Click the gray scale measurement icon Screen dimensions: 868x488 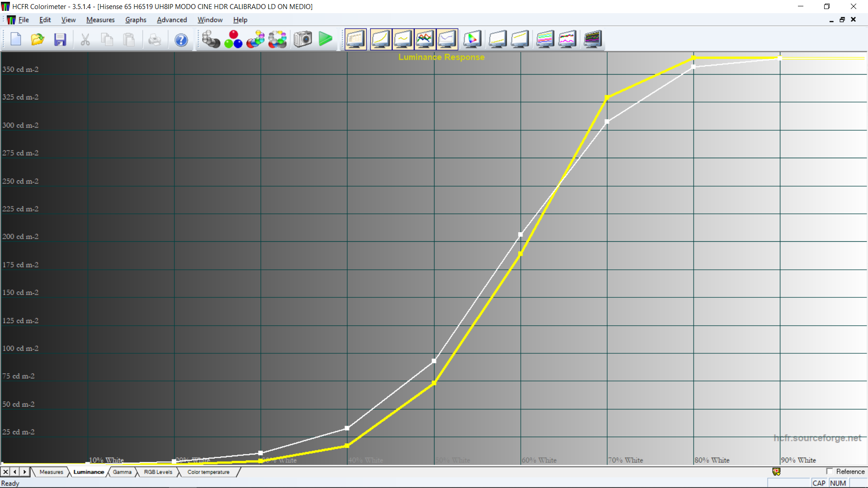click(210, 39)
